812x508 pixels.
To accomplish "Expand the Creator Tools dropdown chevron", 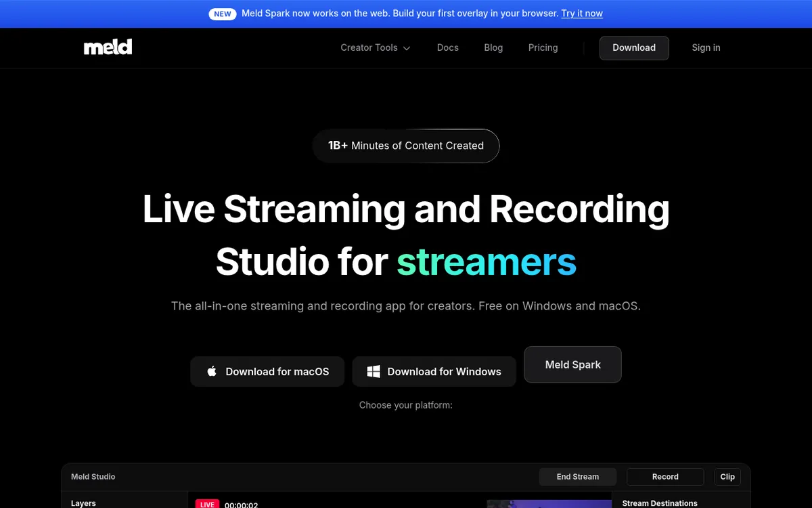I will (407, 48).
